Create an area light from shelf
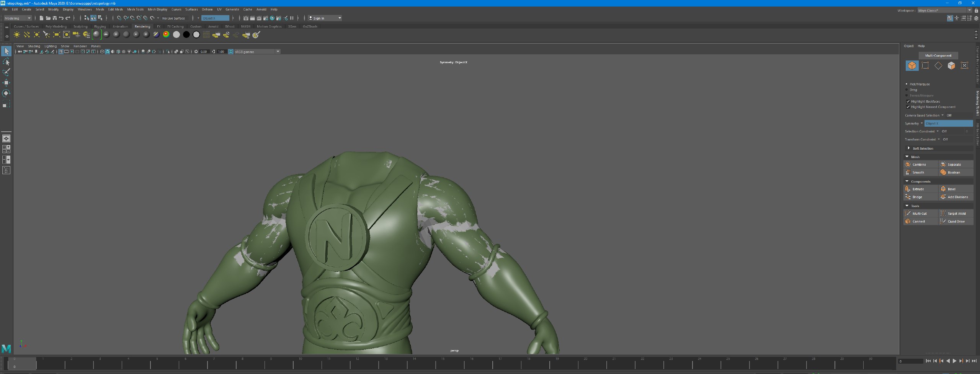980x374 pixels. point(57,35)
